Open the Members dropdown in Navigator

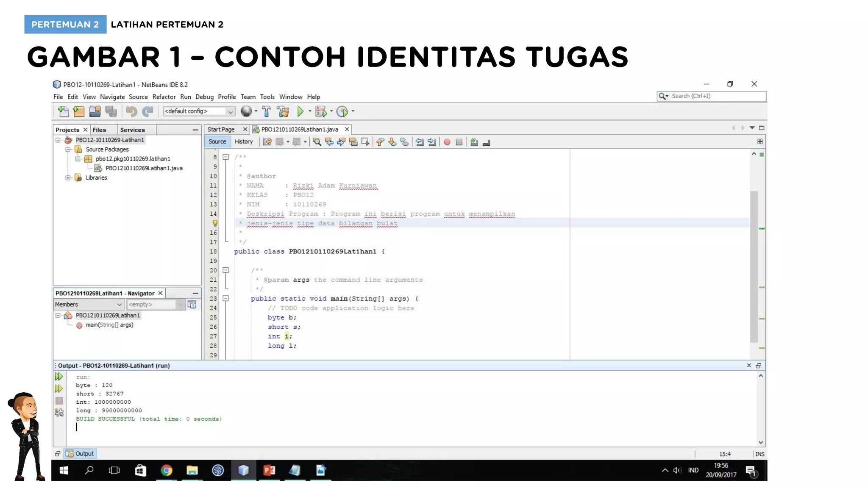89,305
